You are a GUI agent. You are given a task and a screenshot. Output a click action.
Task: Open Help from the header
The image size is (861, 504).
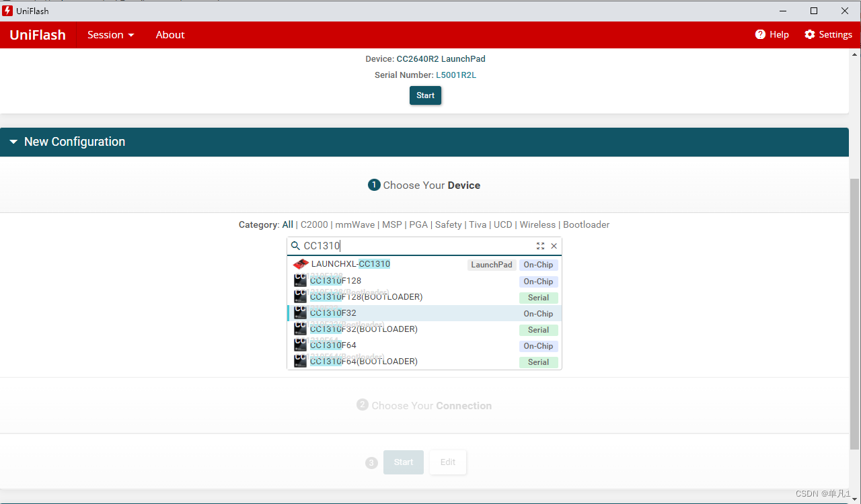pos(772,35)
